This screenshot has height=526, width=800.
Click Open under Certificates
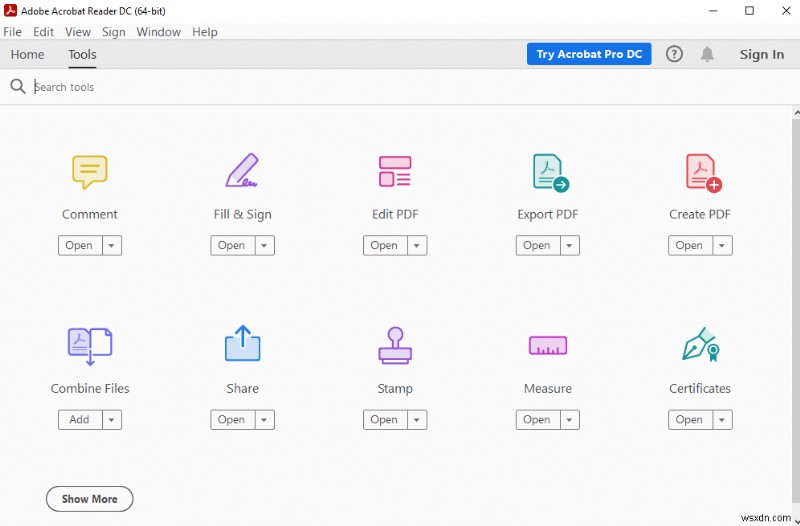pyautogui.click(x=690, y=420)
